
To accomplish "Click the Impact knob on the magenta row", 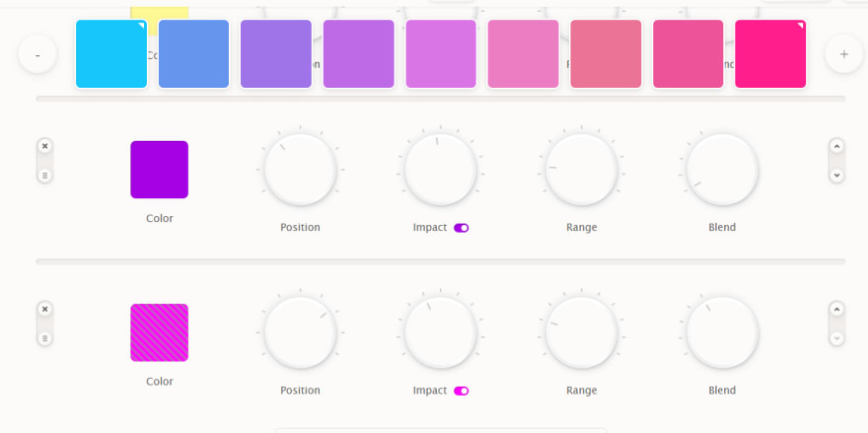I will pyautogui.click(x=441, y=332).
